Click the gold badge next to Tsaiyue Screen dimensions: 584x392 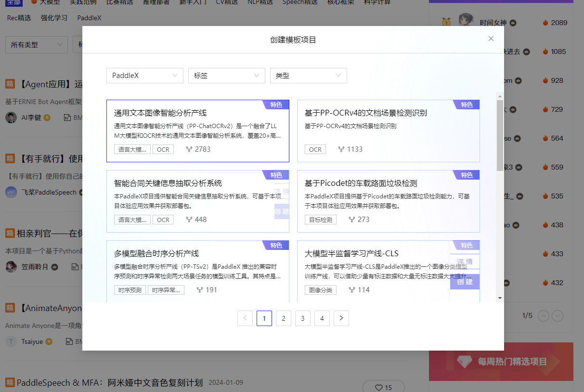point(49,341)
